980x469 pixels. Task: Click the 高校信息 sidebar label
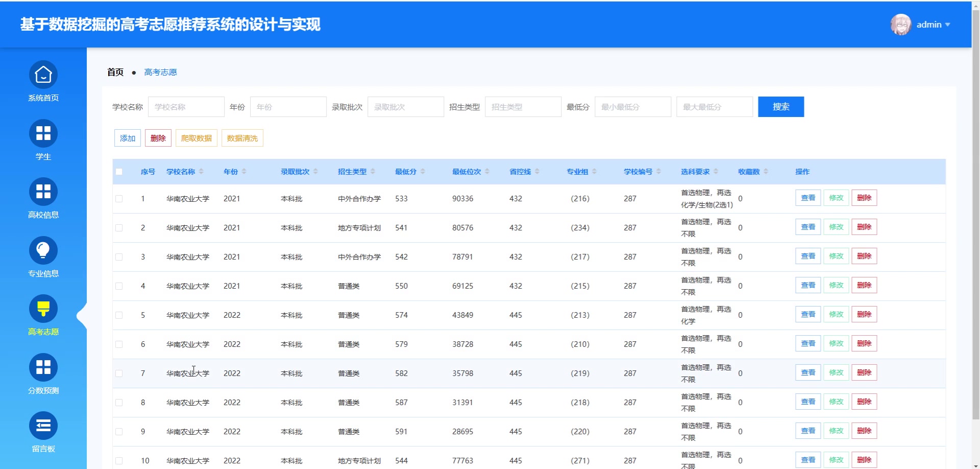click(x=43, y=215)
